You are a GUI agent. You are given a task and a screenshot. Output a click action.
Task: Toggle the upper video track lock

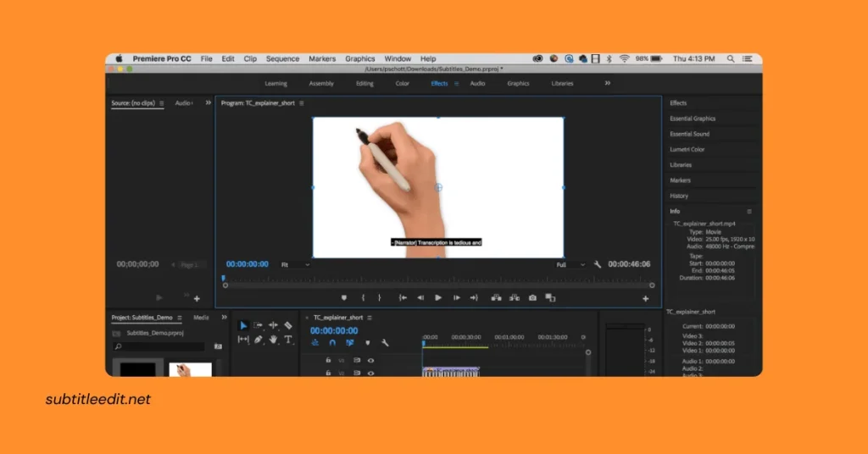pyautogui.click(x=328, y=361)
